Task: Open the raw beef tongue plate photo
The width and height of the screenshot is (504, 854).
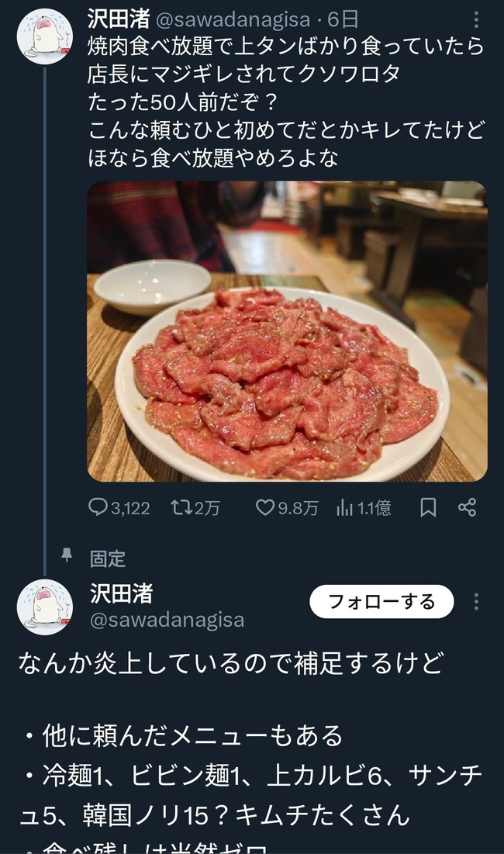Action: point(287,331)
